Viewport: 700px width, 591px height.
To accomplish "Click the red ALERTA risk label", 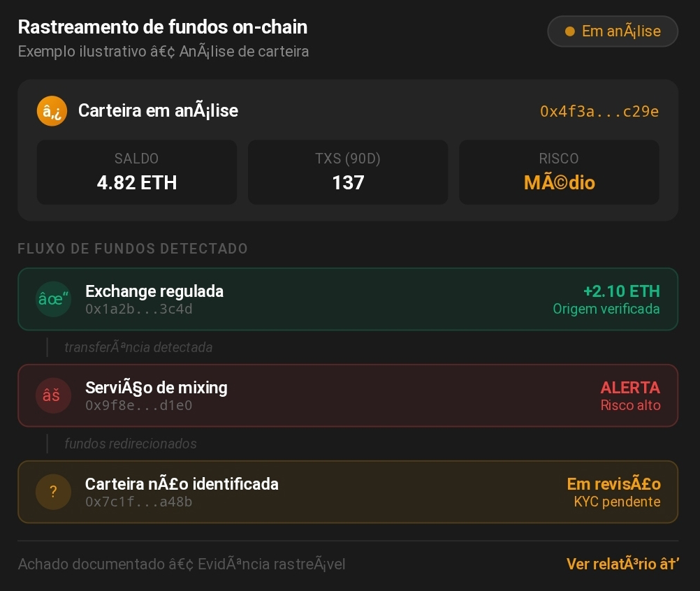I will [629, 388].
